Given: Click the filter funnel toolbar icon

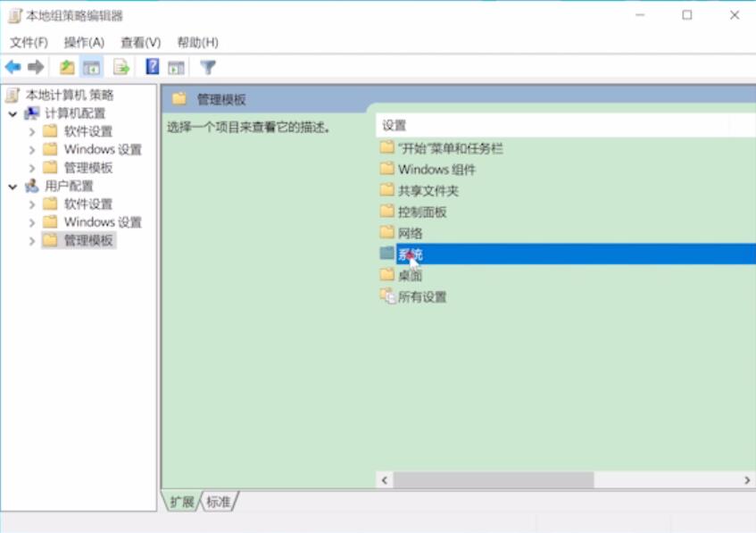Looking at the screenshot, I should [208, 67].
